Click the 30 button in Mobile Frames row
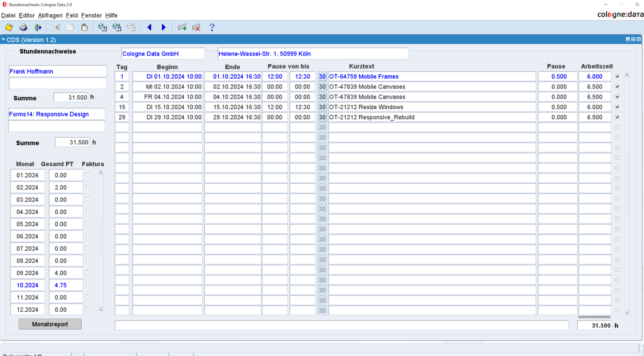This screenshot has width=644, height=356. 322,77
